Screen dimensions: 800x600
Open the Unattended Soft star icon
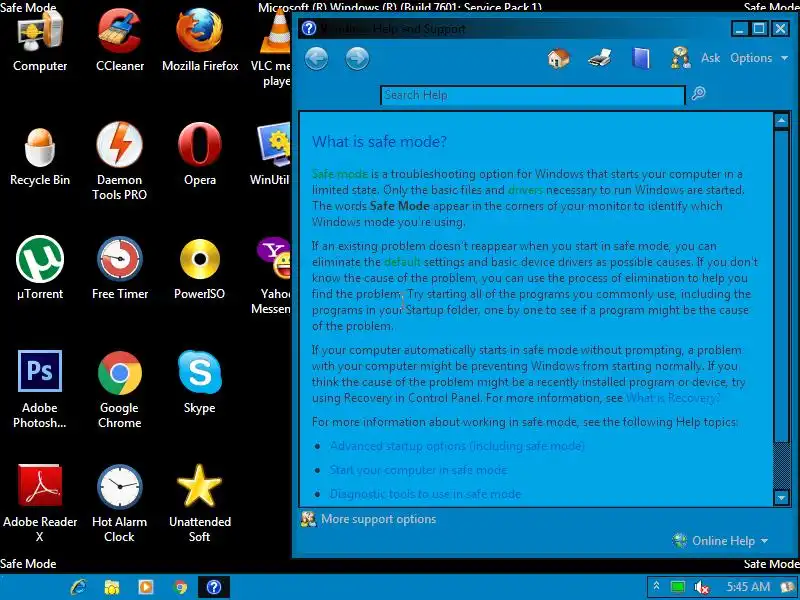click(199, 504)
